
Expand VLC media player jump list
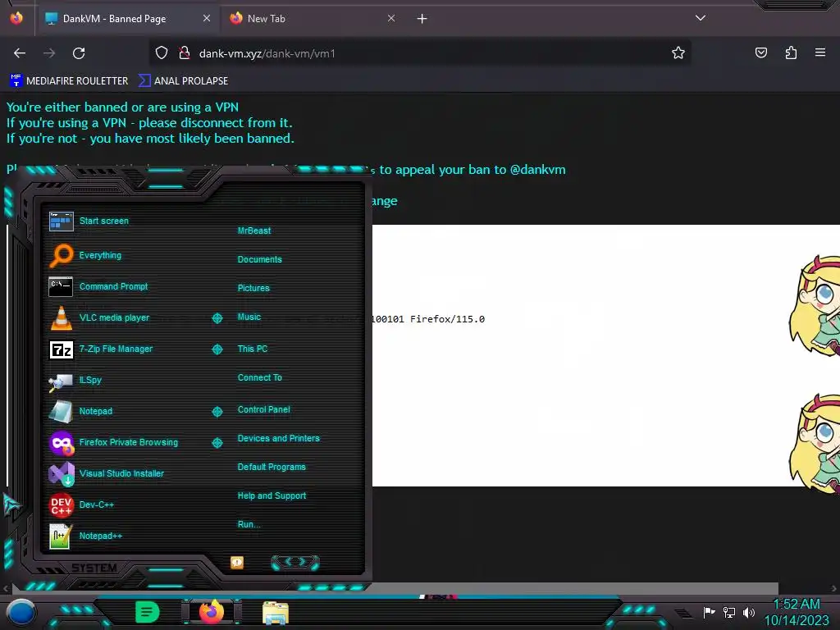coord(217,318)
